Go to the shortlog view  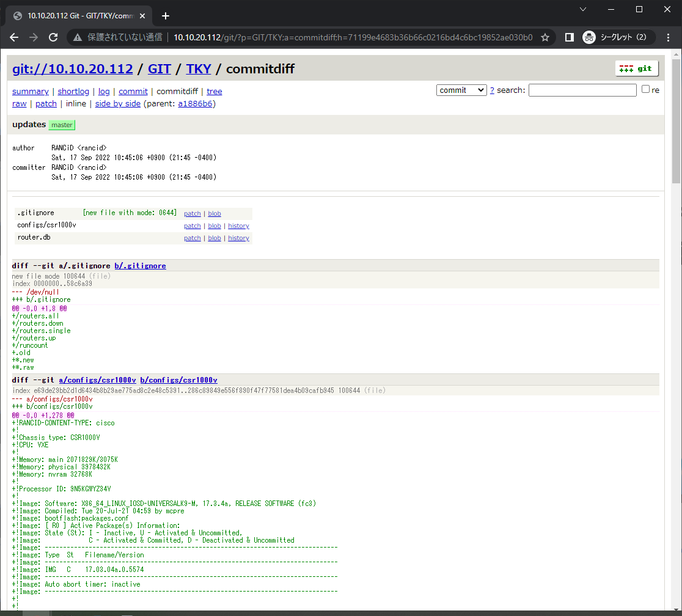pyautogui.click(x=73, y=92)
